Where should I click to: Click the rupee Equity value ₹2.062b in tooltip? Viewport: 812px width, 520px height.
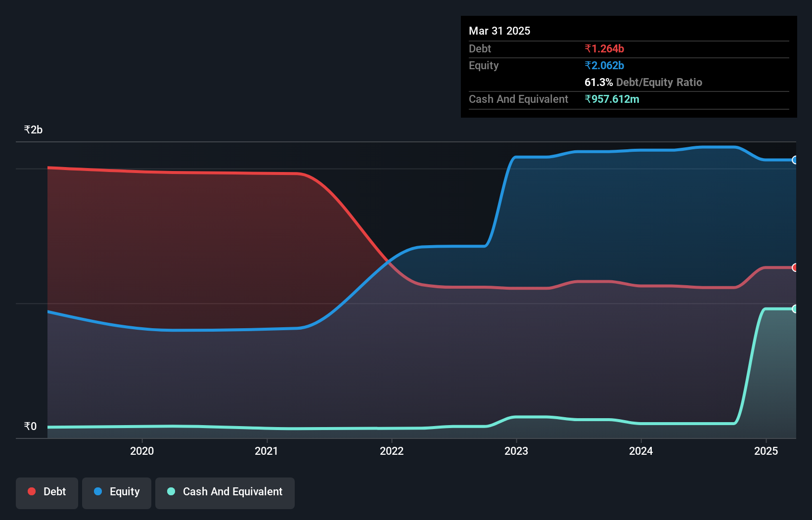click(x=604, y=65)
